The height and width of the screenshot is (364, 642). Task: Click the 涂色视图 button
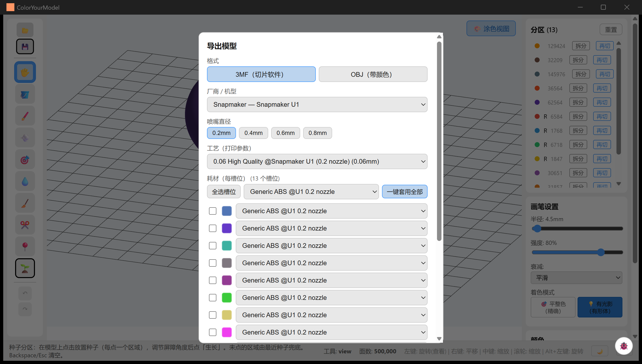click(491, 29)
